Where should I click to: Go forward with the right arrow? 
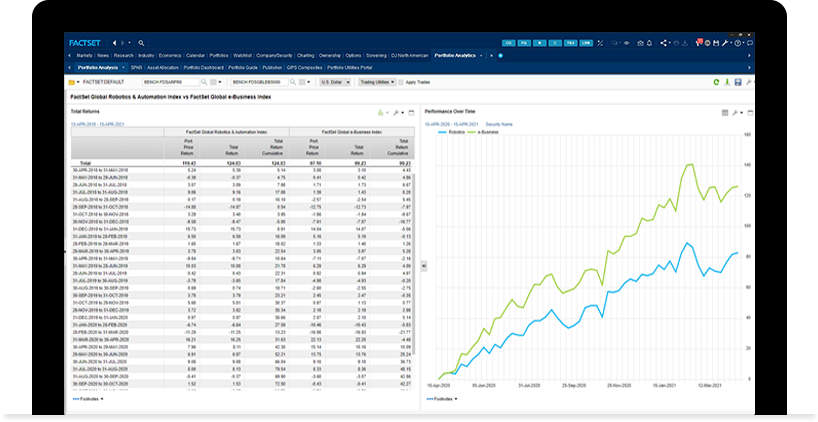123,43
